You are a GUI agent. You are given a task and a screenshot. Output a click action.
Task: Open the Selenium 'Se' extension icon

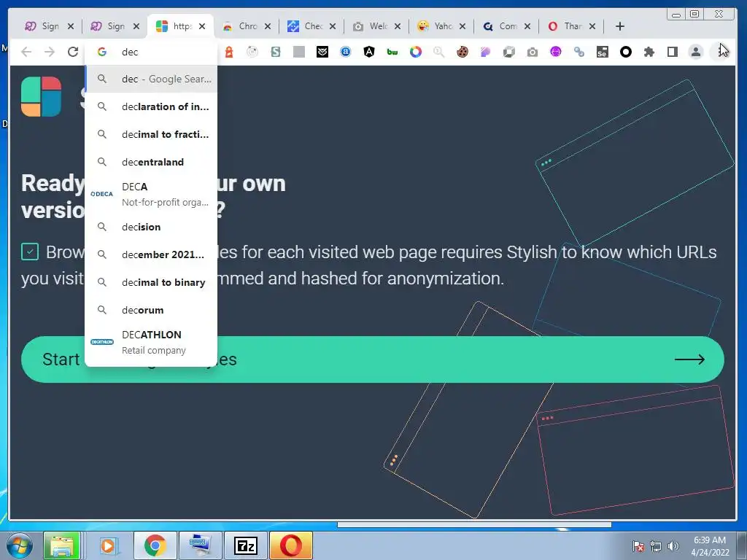click(x=602, y=52)
